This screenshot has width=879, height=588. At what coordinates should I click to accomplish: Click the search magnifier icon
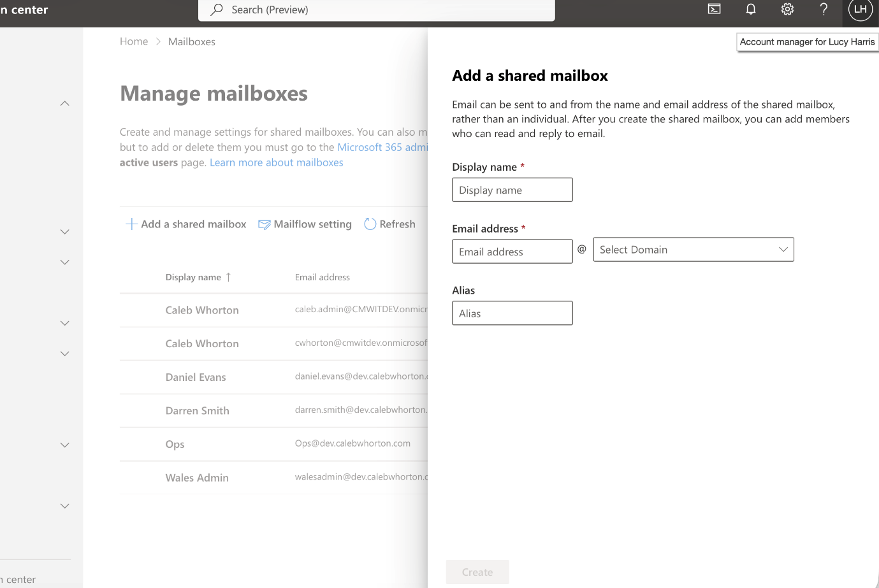[x=217, y=10]
